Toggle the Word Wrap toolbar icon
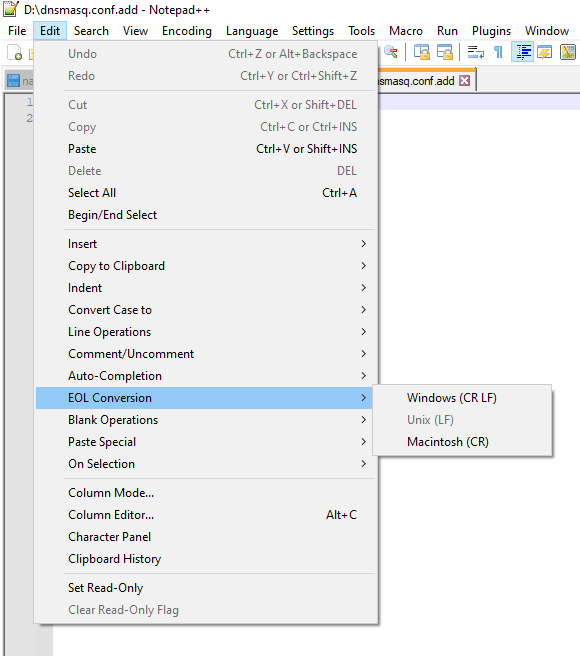The width and height of the screenshot is (580, 656). click(475, 52)
